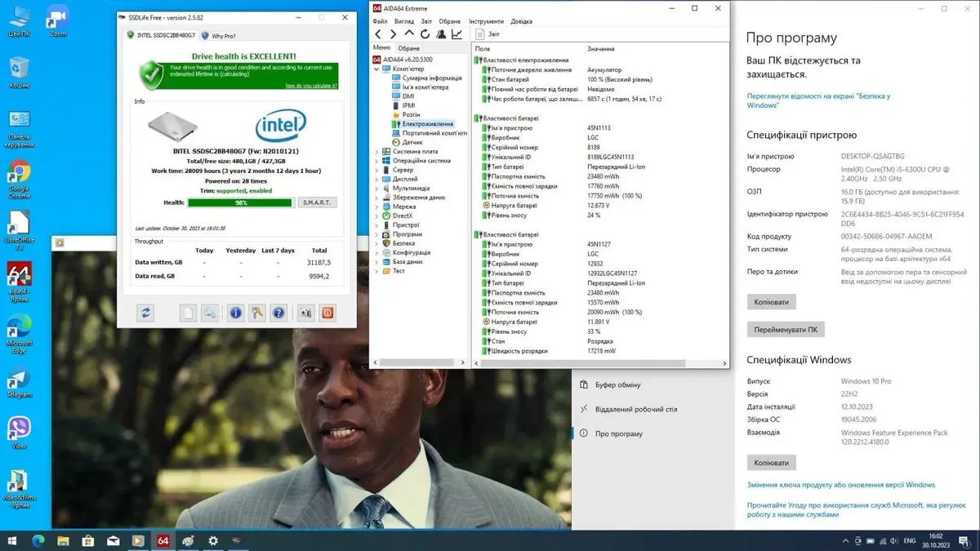Viewport: 980px width, 551px height.
Task: Expand the Системна плата tree node
Action: (x=376, y=152)
